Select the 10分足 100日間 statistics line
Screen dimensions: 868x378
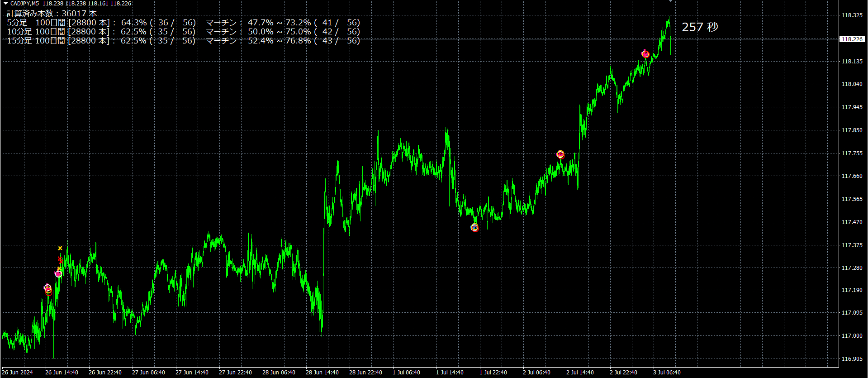(x=183, y=32)
